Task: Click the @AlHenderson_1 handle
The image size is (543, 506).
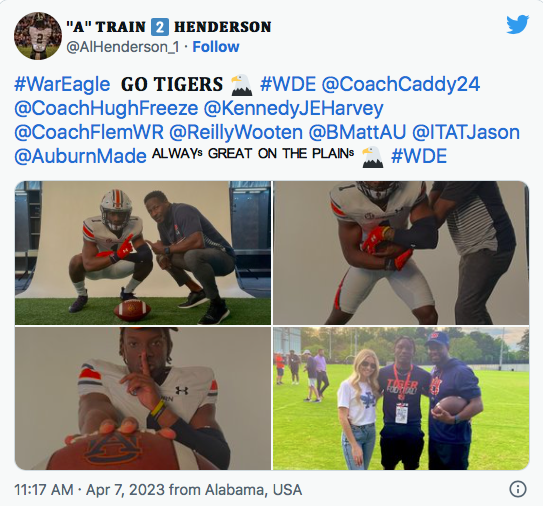Action: pyautogui.click(x=123, y=47)
